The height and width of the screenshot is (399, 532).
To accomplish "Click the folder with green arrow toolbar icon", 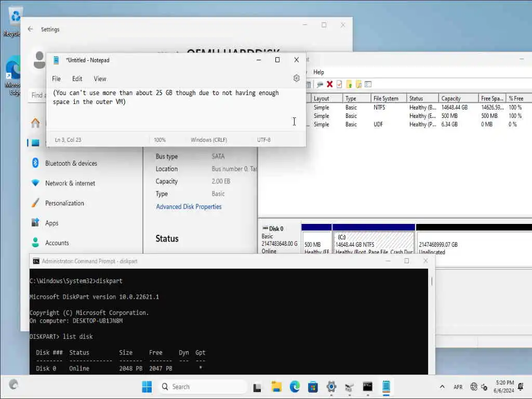I will coord(349,84).
